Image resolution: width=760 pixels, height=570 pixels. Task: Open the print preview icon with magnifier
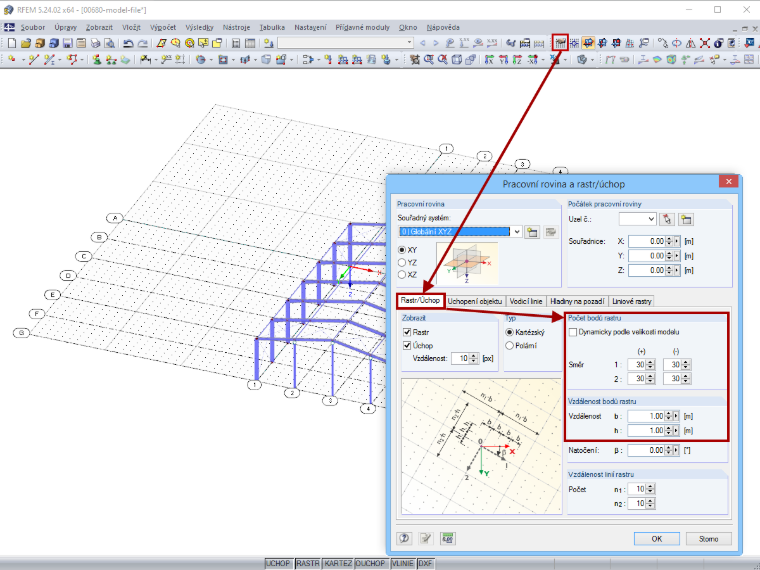click(x=110, y=43)
